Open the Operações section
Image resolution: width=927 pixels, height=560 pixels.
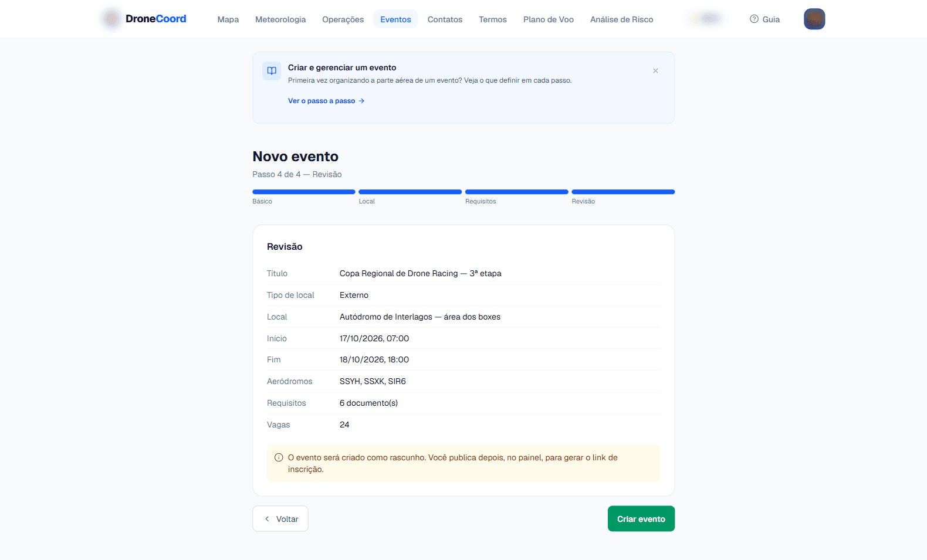point(343,19)
